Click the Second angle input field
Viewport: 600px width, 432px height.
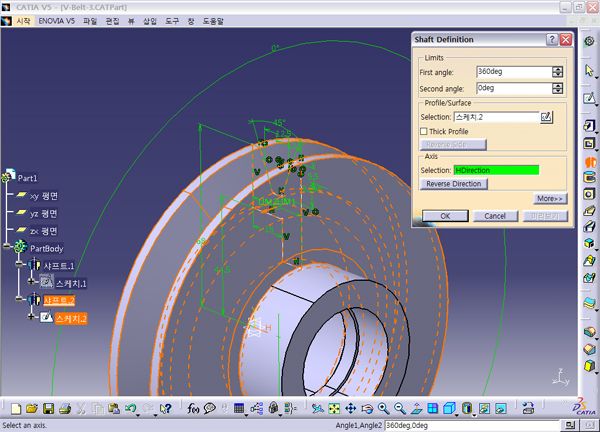coord(515,88)
